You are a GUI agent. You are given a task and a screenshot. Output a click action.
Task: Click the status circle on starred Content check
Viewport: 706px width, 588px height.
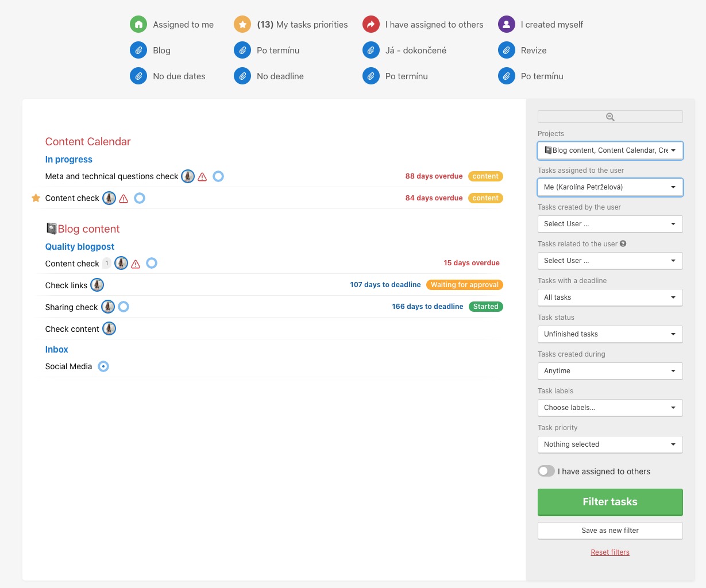coord(140,198)
